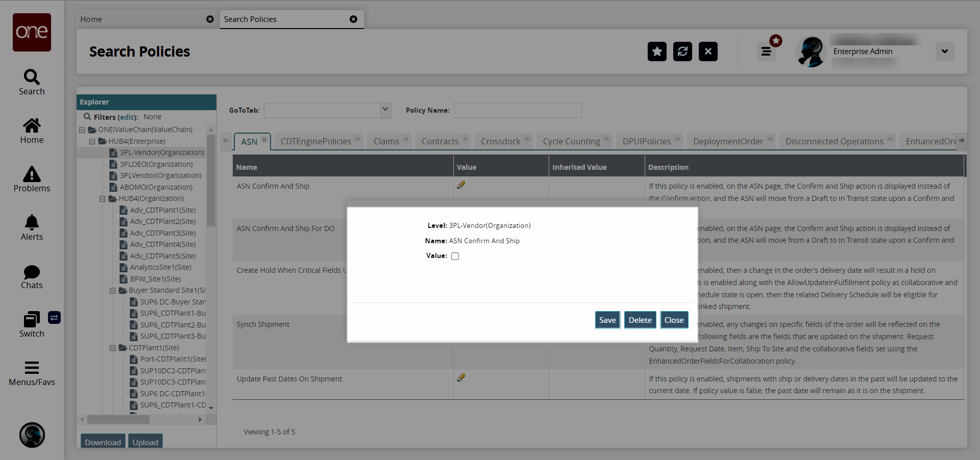Click the Save button in dialog
The width and height of the screenshot is (980, 460).
pyautogui.click(x=607, y=320)
